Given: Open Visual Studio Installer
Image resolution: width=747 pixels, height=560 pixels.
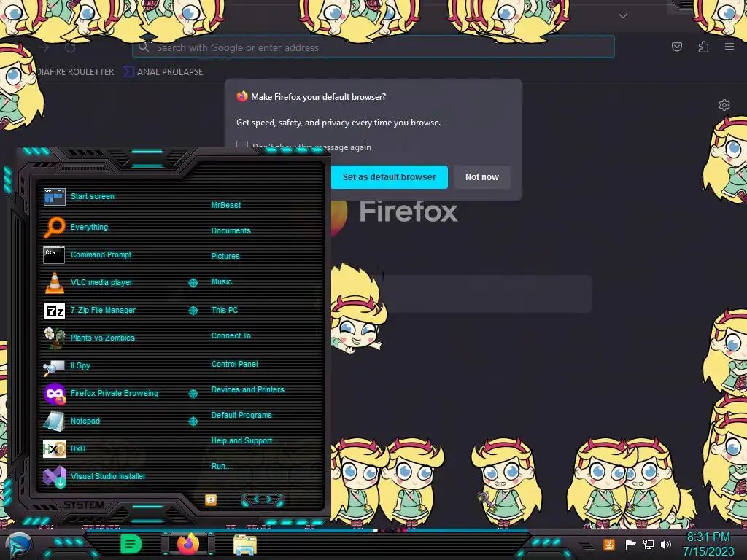Looking at the screenshot, I should pos(94,476).
